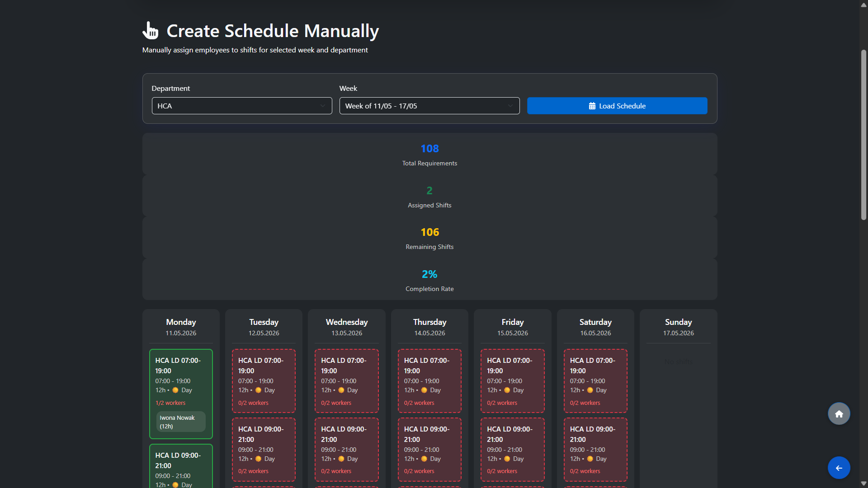Expand the Department selector via its chevron
Image resolution: width=868 pixels, height=488 pixels.
(x=324, y=105)
